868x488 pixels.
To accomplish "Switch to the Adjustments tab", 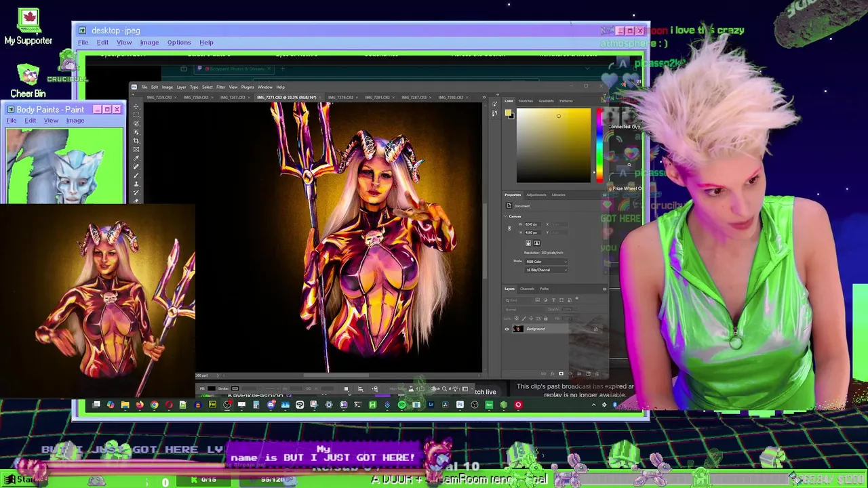I will tap(536, 195).
